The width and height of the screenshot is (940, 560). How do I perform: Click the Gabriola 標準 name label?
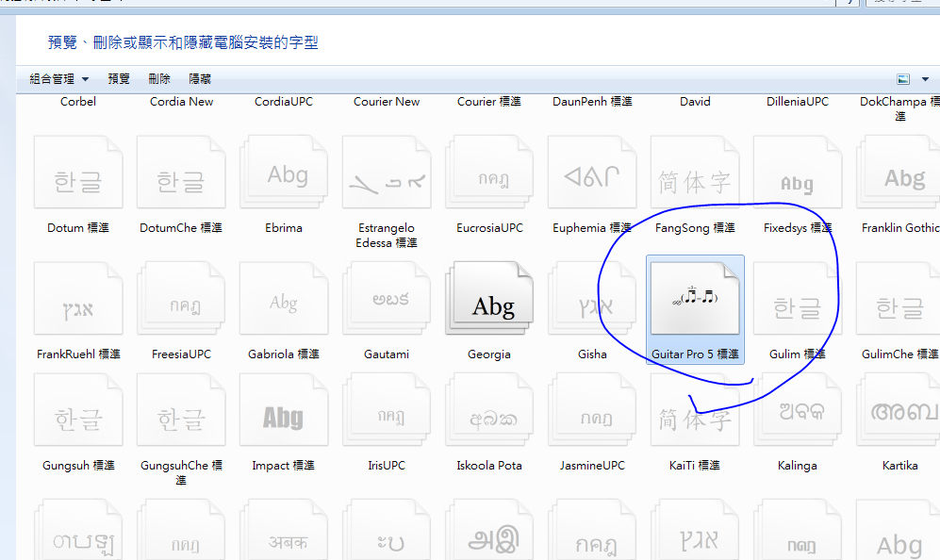(x=284, y=354)
